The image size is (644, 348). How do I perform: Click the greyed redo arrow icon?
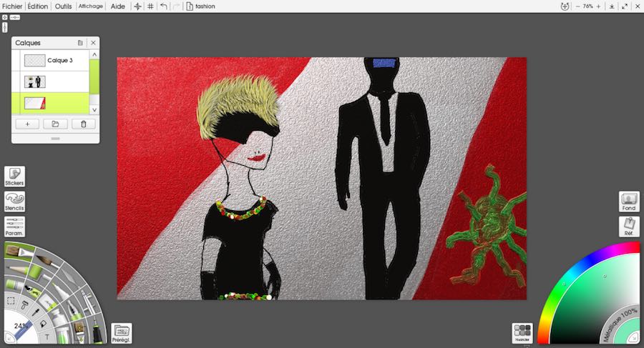point(176,6)
